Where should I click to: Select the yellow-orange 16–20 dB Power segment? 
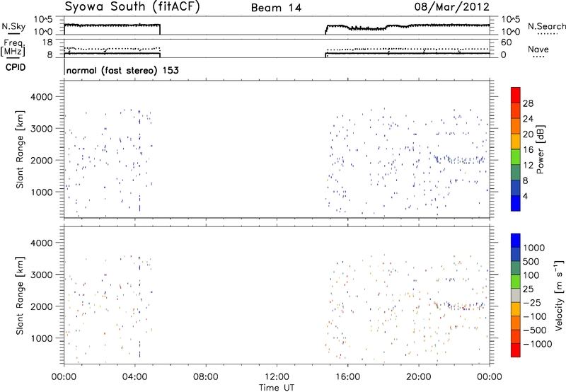516,142
